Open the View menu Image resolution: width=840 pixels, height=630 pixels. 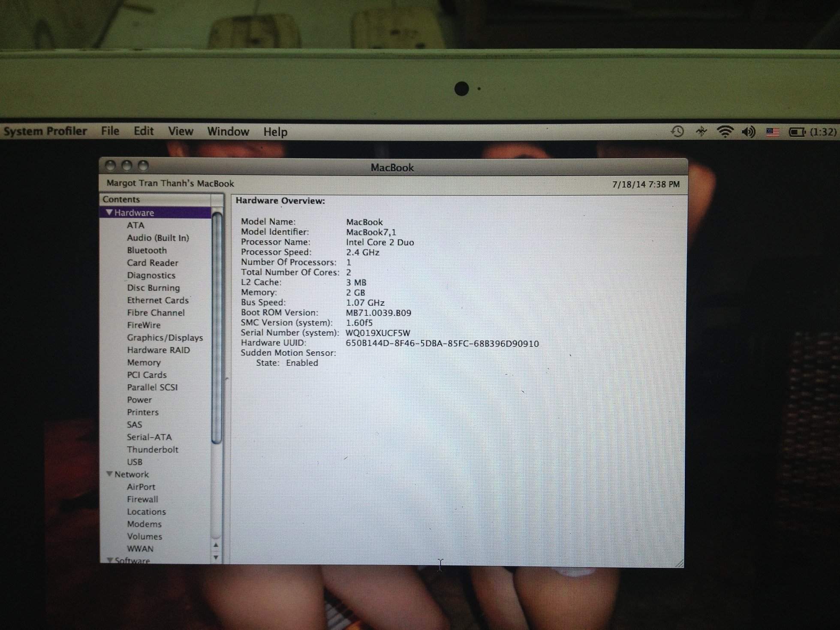pos(181,131)
